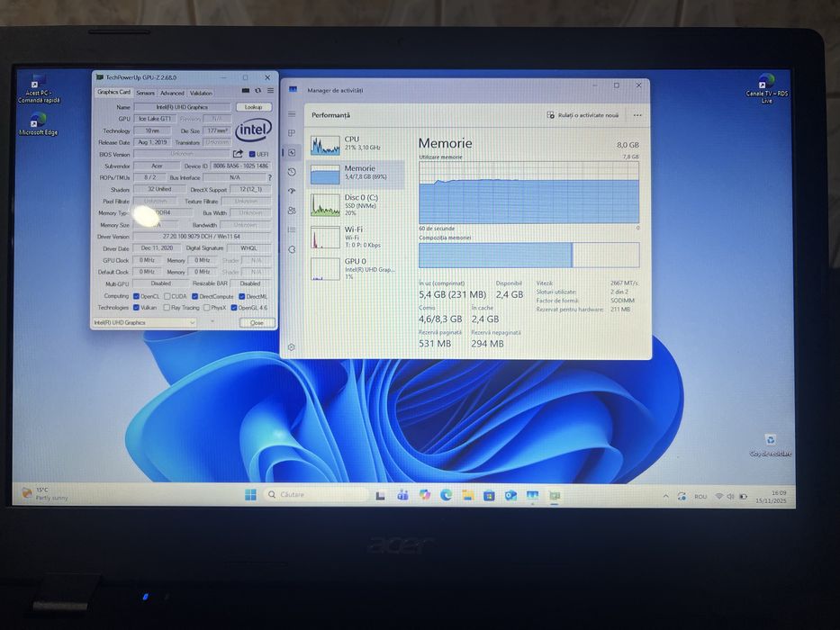Select CPU in the performance list
840x630 pixels.
tap(356, 145)
